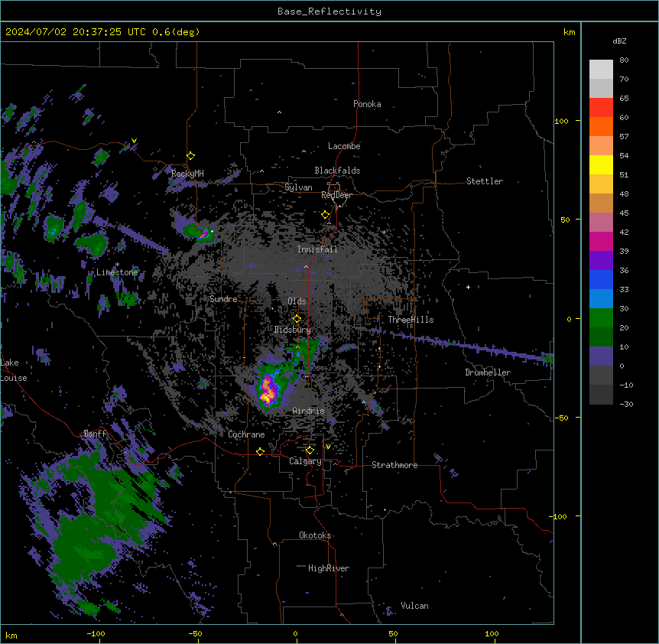
Task: Click the Stettler city label
Action: point(485,181)
